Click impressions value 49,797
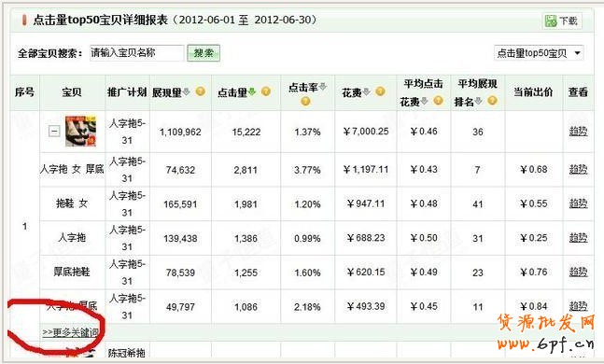 tap(180, 307)
